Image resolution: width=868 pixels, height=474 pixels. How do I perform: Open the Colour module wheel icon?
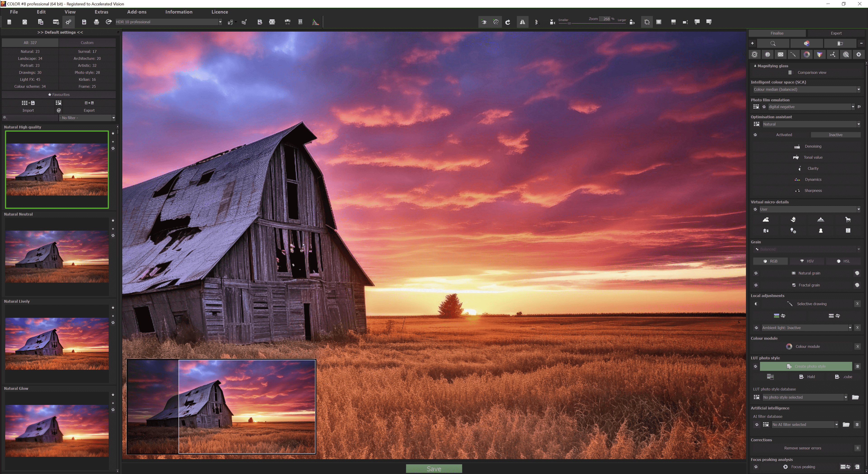coord(789,346)
